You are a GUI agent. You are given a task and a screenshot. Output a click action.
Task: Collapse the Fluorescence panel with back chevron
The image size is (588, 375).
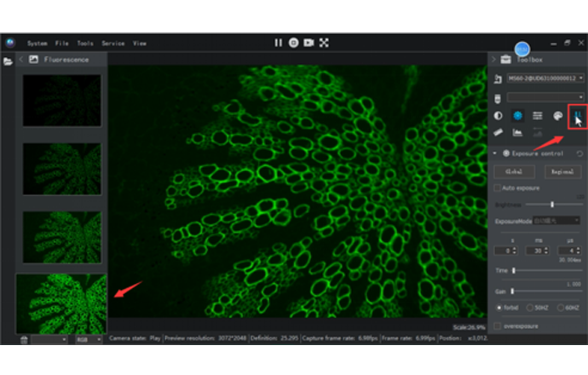tap(21, 60)
